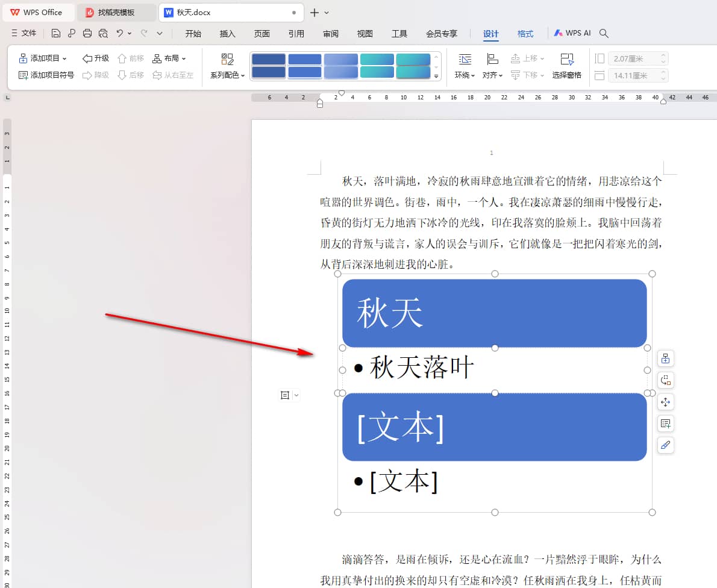
Task: Click the width field stepper arrows
Action: (663, 75)
